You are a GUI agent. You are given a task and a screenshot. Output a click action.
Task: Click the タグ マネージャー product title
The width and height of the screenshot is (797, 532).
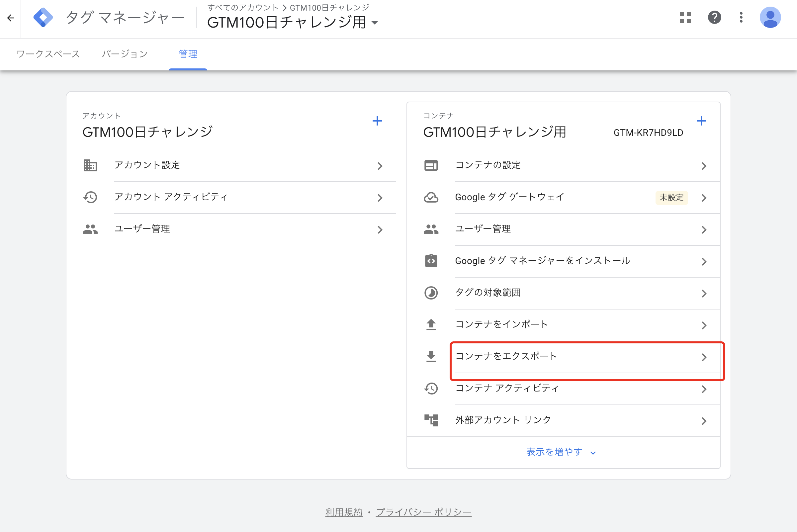pos(125,18)
